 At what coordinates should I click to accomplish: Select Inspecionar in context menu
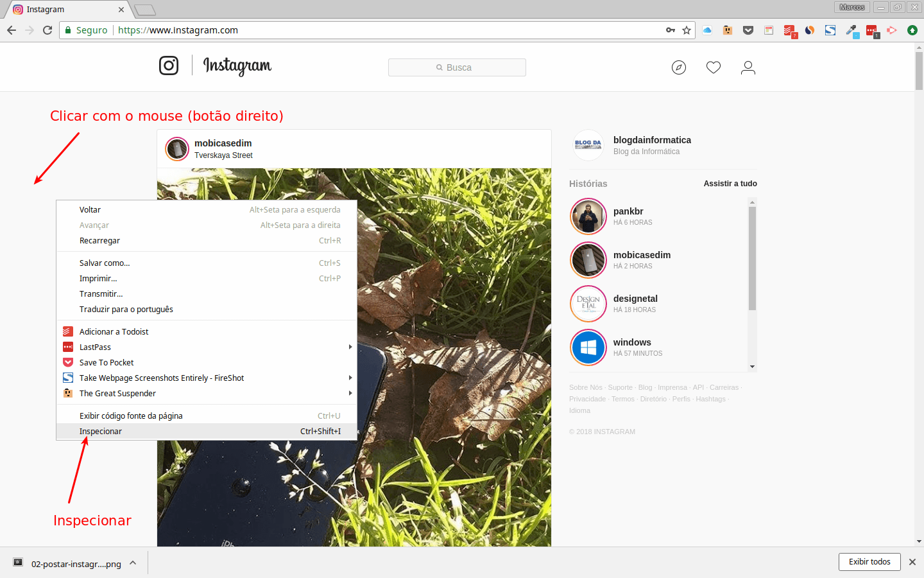[207, 432]
